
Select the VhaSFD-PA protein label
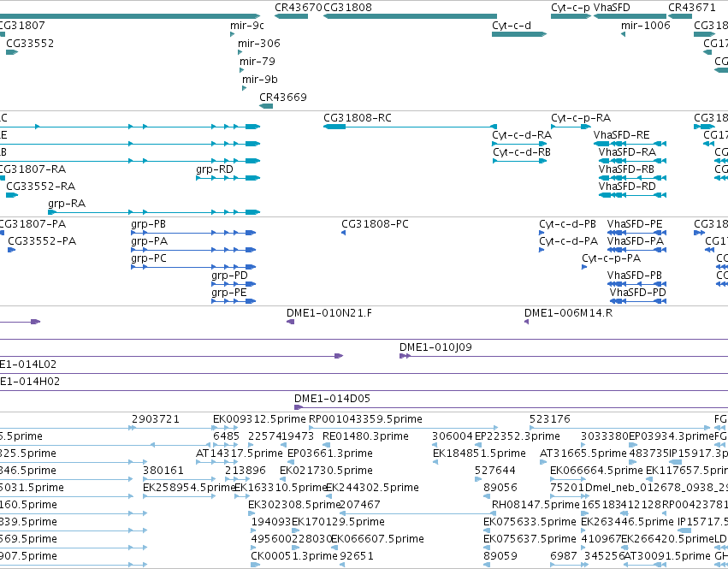636,241
